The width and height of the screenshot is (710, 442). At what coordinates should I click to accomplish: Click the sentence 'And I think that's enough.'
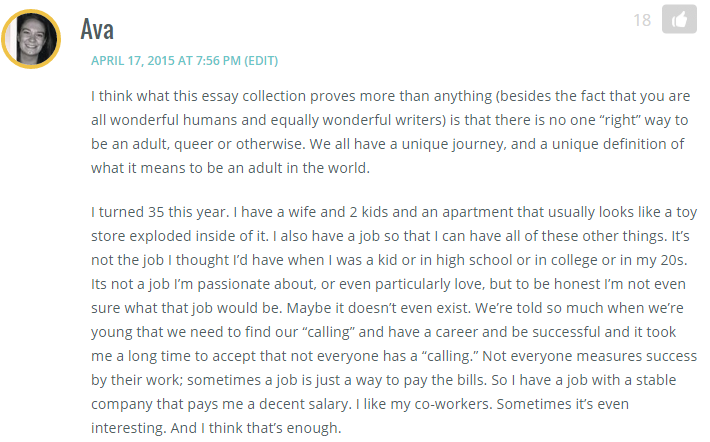pyautogui.click(x=255, y=428)
